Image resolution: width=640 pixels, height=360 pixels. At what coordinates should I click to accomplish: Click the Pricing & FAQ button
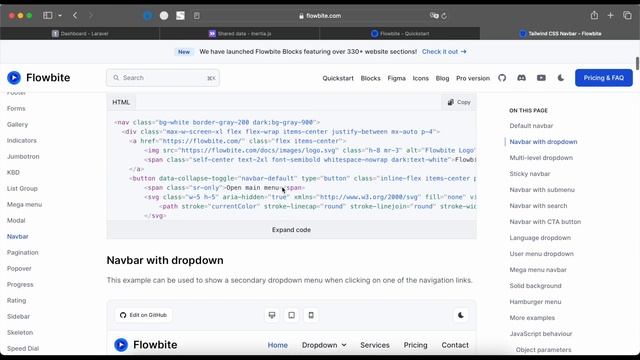[604, 78]
